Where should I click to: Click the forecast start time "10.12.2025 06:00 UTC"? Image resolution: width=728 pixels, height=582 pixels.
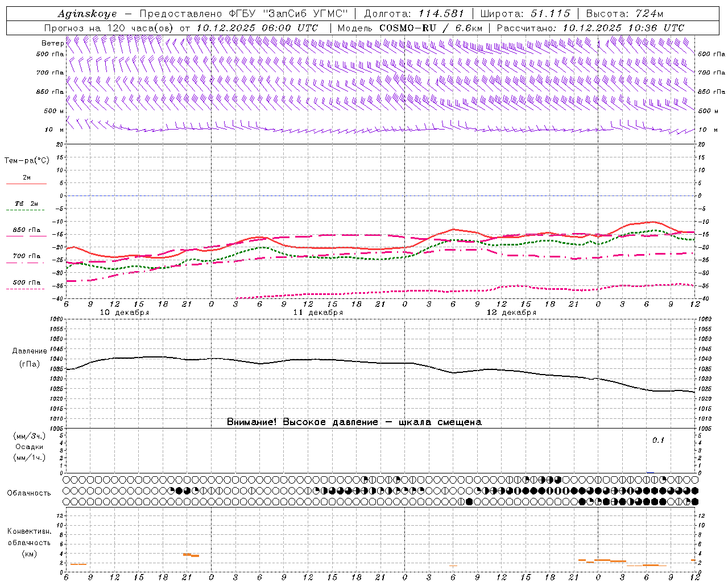[x=257, y=28]
